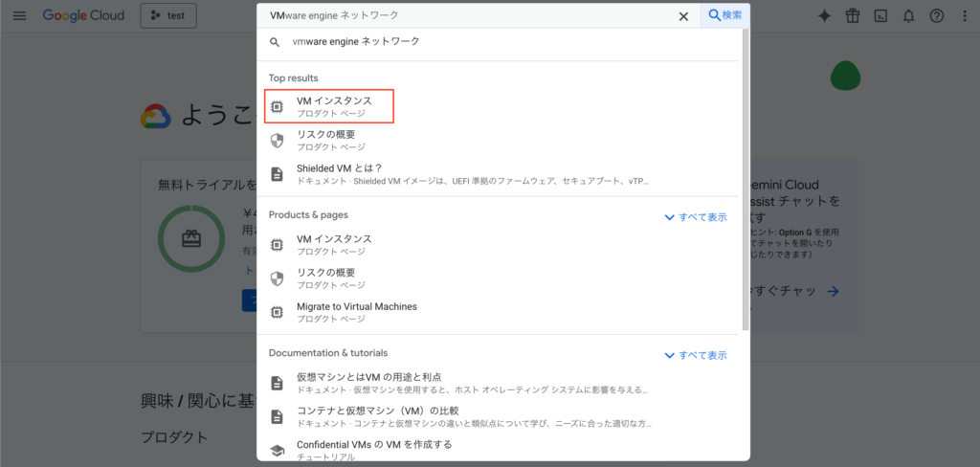Image resolution: width=980 pixels, height=467 pixels.
Task: Expand all Documentation & tutorials results
Action: pos(695,355)
